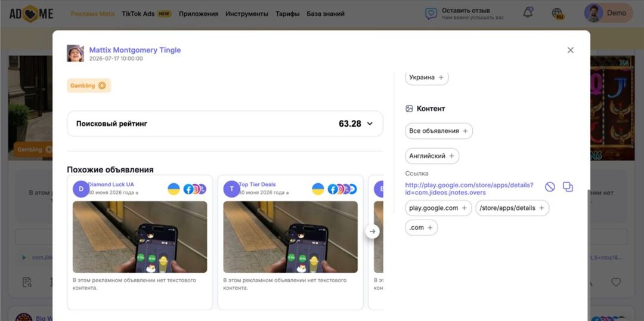Viewport: 644px width, 321px height.
Task: Open the Diamond Luck UA ad thumbnail
Action: (x=140, y=237)
